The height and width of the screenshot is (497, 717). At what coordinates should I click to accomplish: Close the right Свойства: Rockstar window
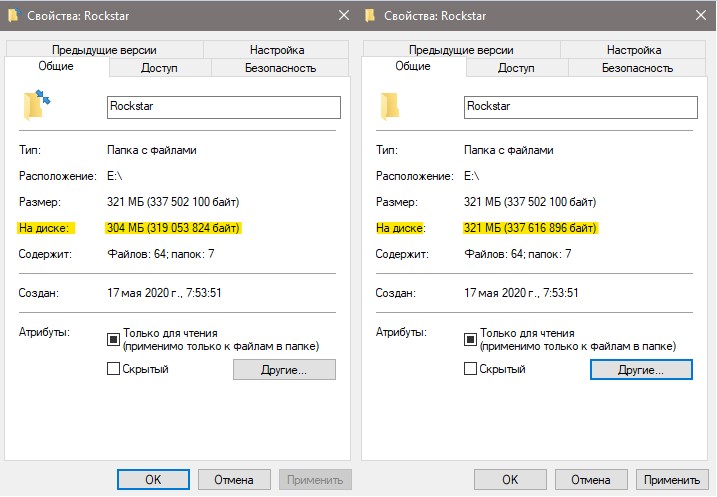(701, 16)
